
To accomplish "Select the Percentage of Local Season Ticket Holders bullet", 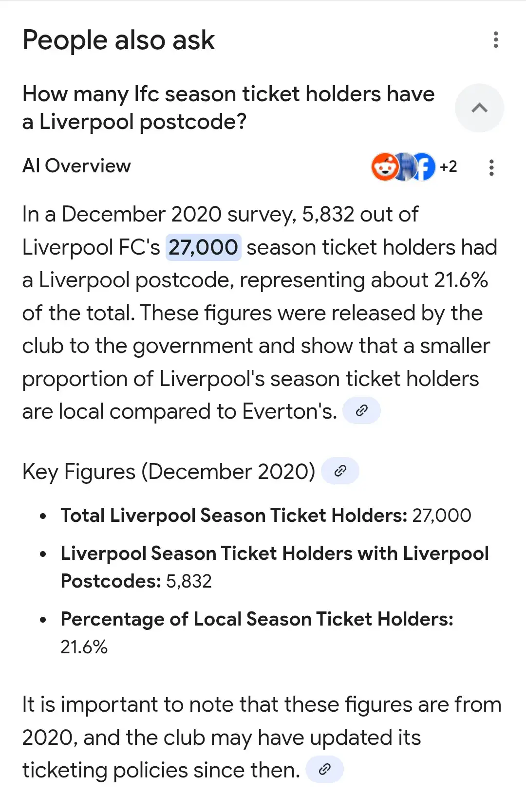I will (257, 632).
